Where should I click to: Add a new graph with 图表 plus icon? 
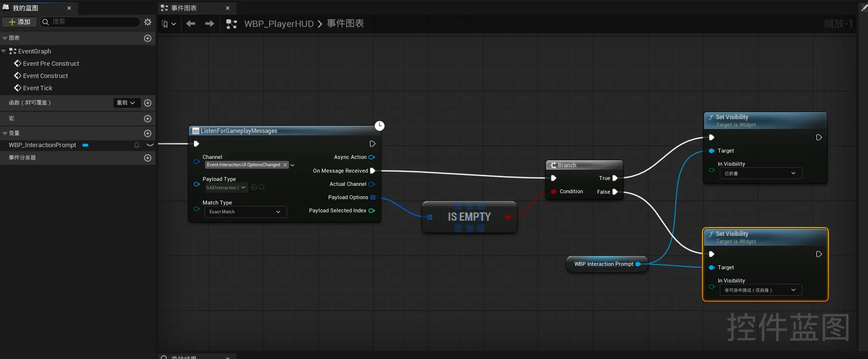(148, 38)
